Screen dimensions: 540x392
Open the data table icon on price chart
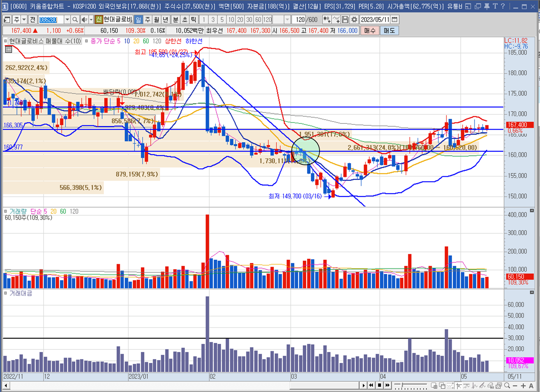click(x=8, y=49)
